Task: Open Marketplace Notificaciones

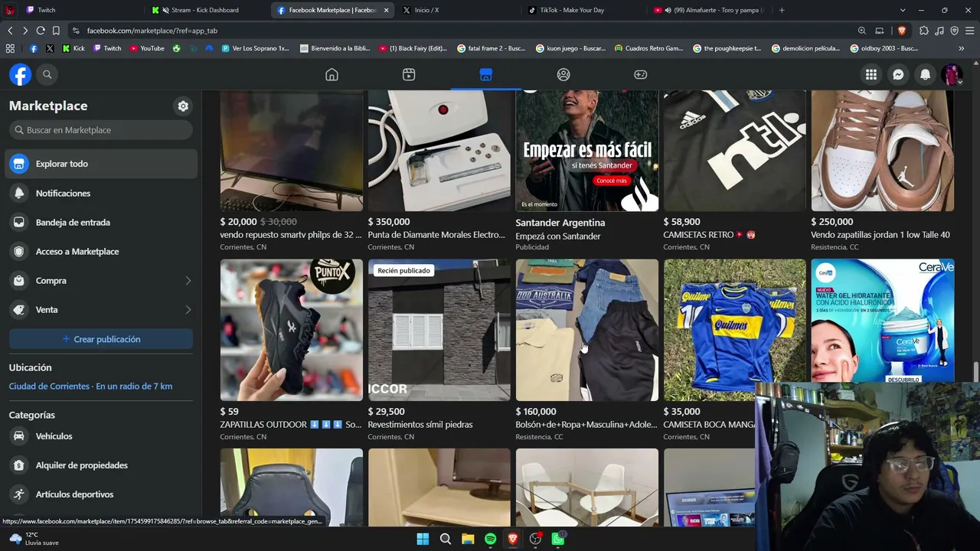Action: pos(101,194)
